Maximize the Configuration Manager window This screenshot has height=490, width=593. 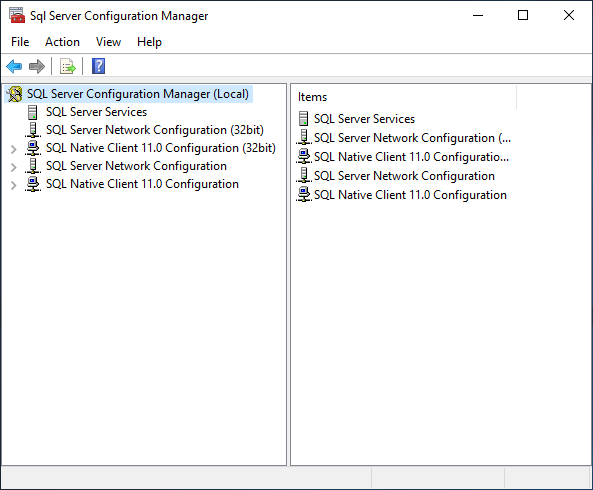pos(523,16)
